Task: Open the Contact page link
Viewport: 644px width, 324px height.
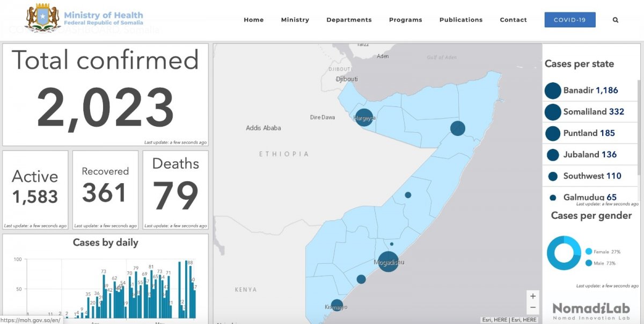Action: [513, 20]
